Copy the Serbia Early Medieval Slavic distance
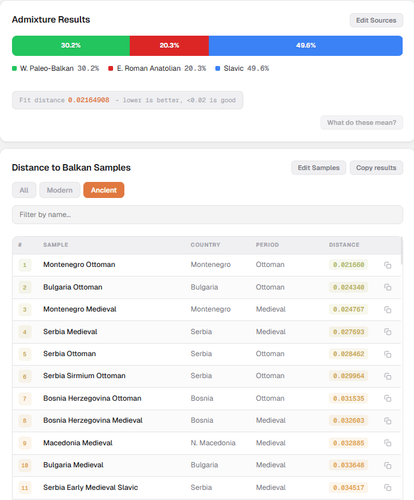 pos(387,488)
